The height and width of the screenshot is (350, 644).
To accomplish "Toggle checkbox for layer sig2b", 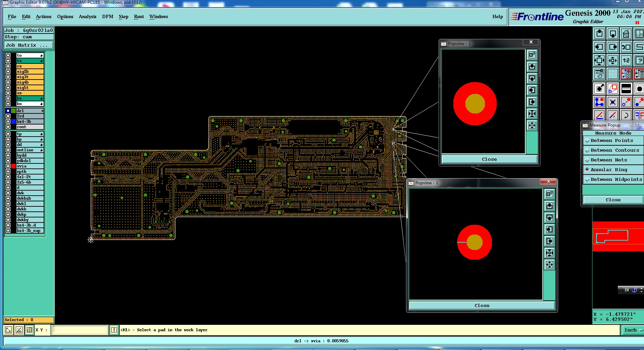I will pyautogui.click(x=8, y=71).
